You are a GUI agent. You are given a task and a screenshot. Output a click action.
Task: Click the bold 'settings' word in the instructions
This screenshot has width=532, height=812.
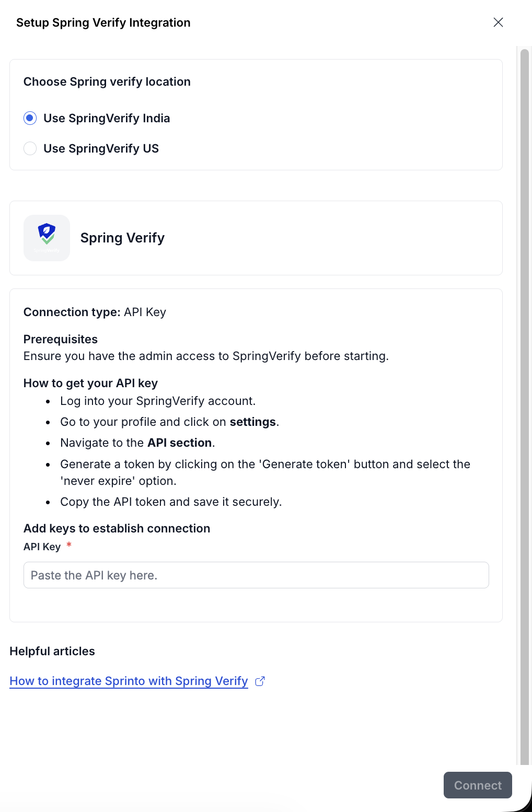[x=252, y=422]
